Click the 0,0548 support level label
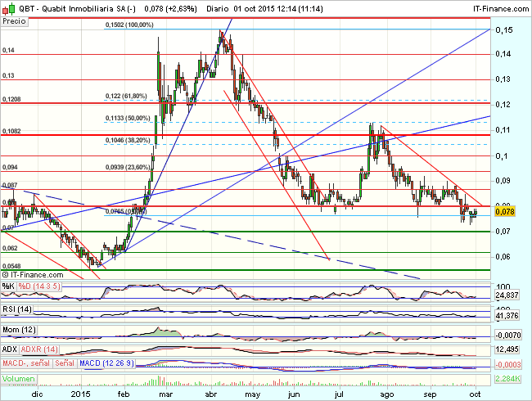532x401 pixels. [11, 266]
